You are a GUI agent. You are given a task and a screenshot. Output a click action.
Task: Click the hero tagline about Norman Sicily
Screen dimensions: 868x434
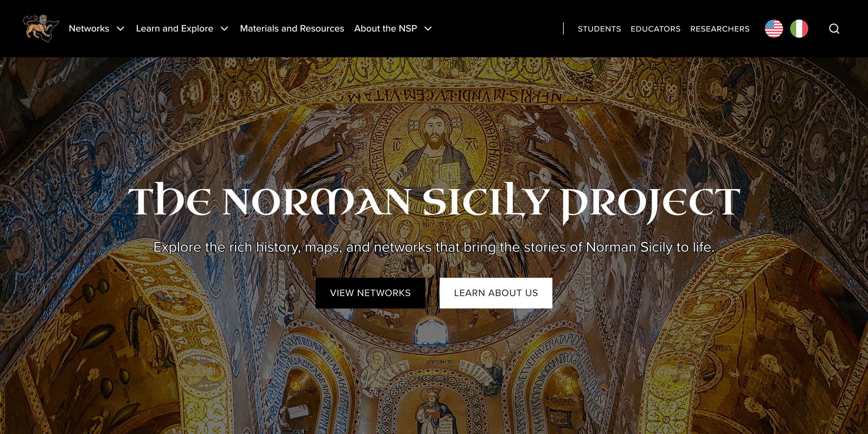(x=434, y=247)
